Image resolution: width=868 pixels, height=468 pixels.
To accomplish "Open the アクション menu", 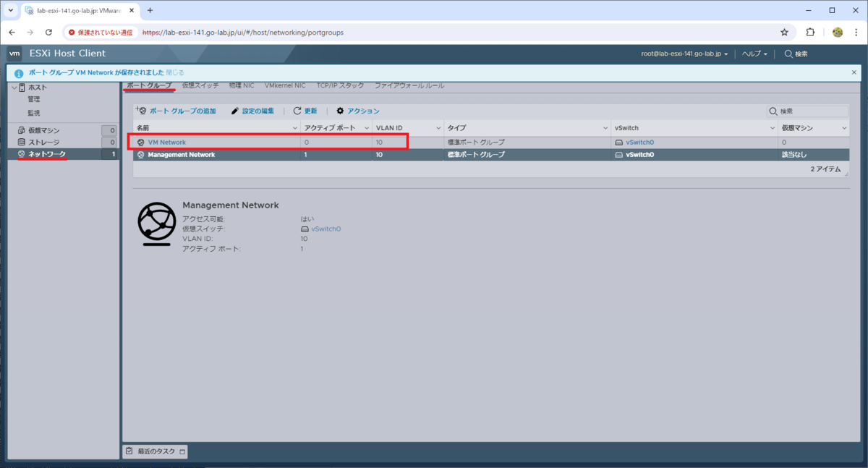I will coord(358,111).
